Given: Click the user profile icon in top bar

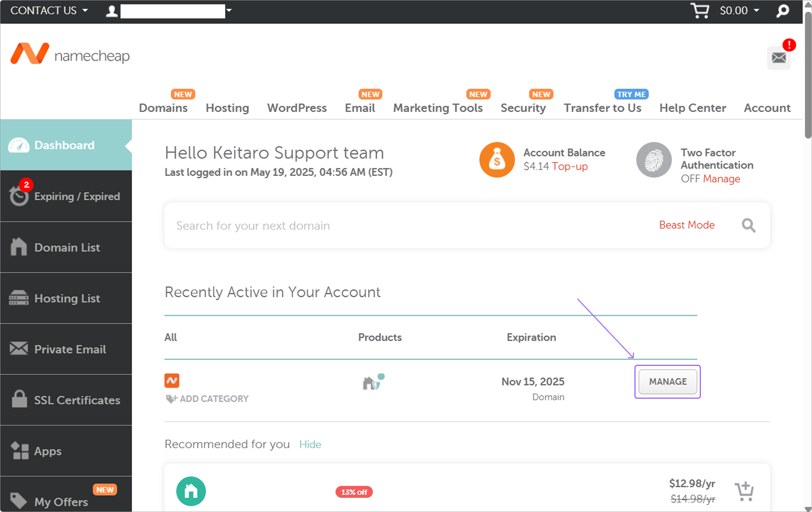Looking at the screenshot, I should (x=112, y=11).
